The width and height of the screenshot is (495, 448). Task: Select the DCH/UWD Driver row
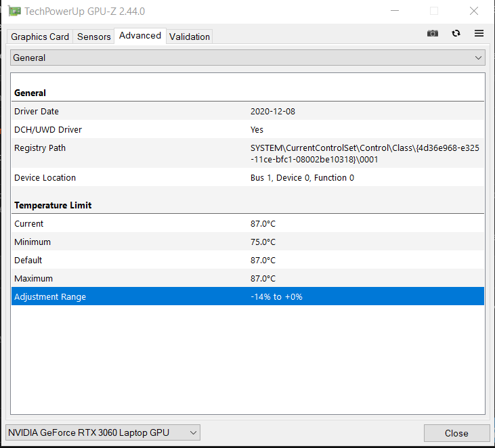pyautogui.click(x=248, y=130)
